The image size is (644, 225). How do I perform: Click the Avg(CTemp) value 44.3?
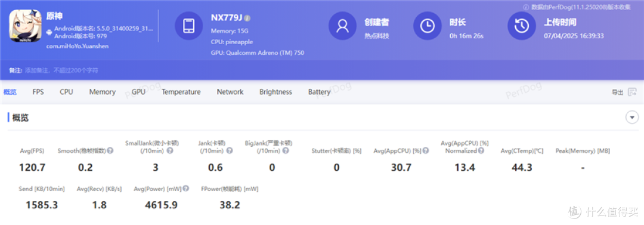click(522, 168)
